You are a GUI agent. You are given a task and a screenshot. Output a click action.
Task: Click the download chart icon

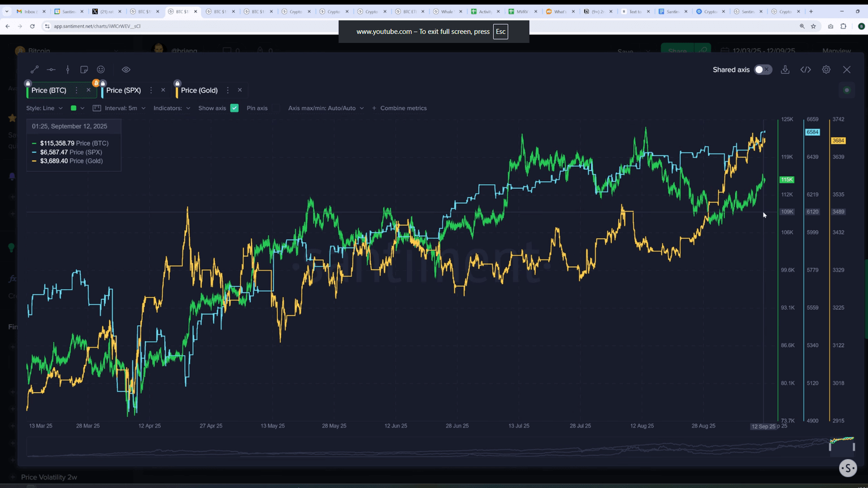(x=785, y=69)
